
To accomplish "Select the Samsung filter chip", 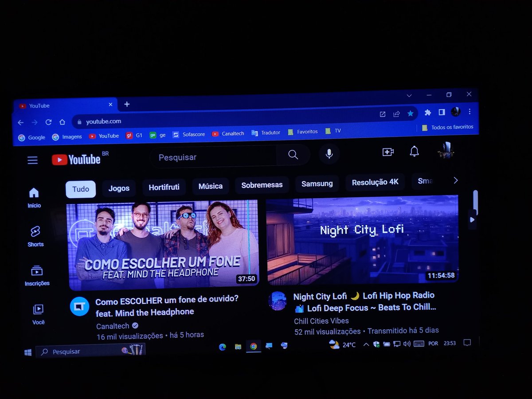I will click(317, 184).
